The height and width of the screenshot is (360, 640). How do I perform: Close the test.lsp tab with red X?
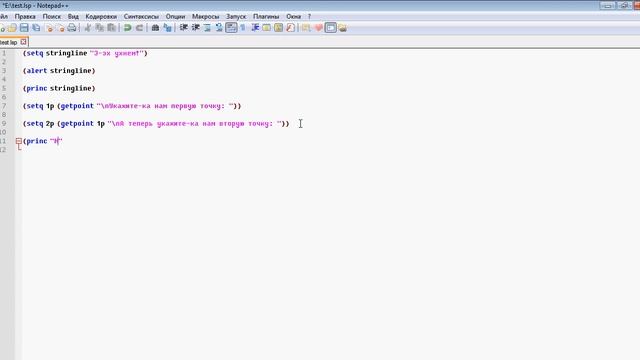[23, 42]
